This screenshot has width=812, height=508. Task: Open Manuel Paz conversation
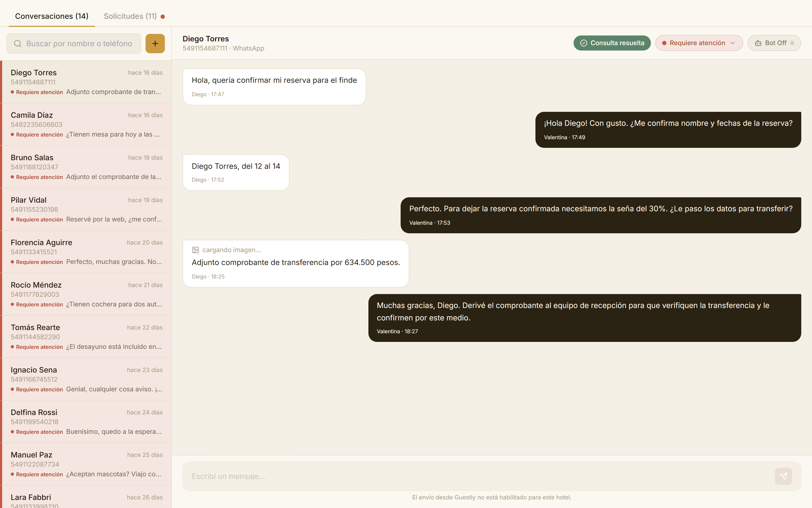click(86, 464)
